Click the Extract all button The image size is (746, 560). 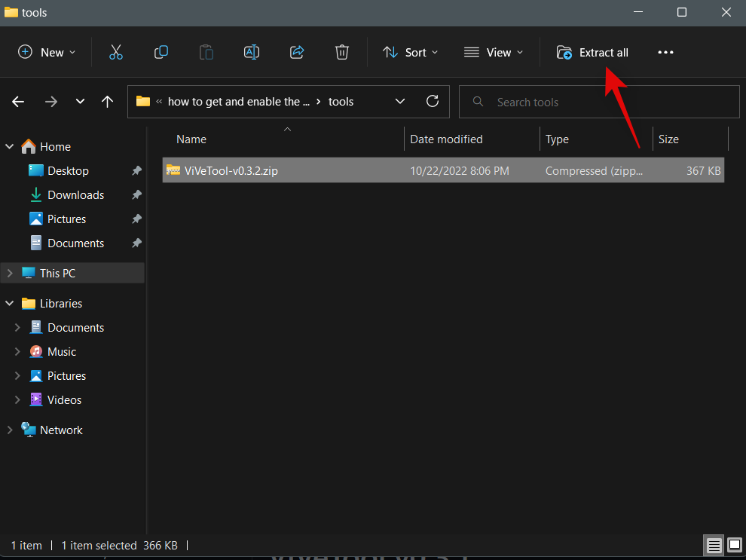(x=592, y=52)
